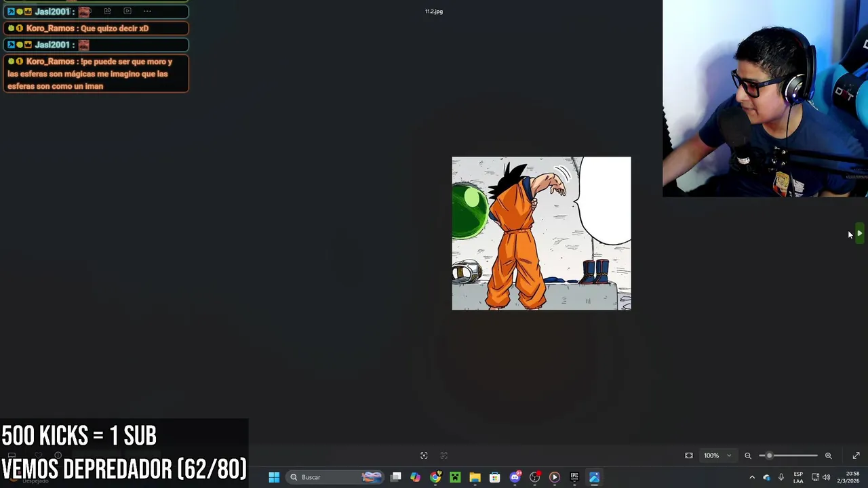Click Koro_Ramos message "Que quizo decir xD"

pos(96,28)
